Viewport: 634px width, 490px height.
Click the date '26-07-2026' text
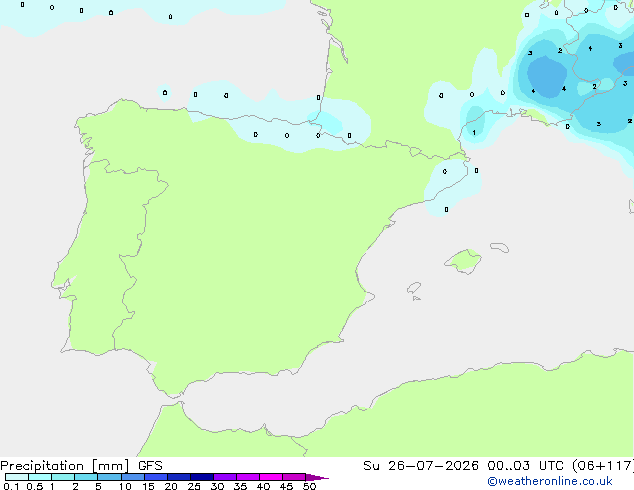(x=433, y=466)
